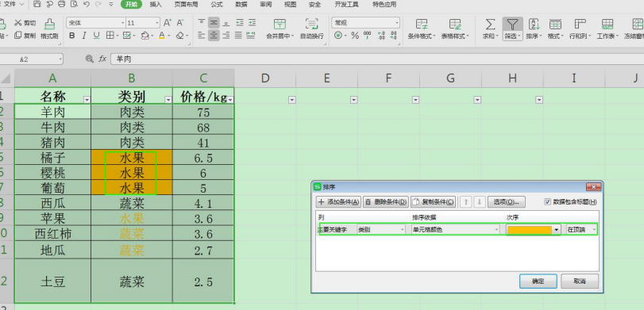This screenshot has width=644, height=310.
Task: Switch to the 页面布局 tab
Action: coord(186,5)
